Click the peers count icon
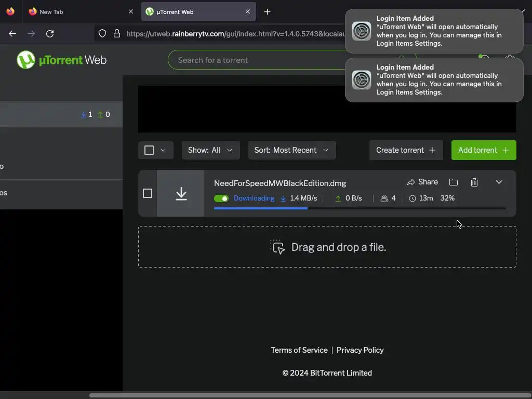Screen dimensions: 532x399 384,198
